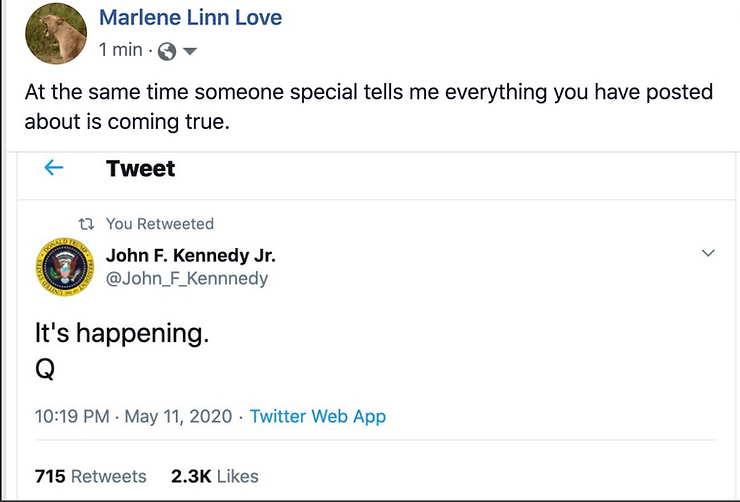Click the Tweet header title
Screen dimensions: 740x502
tap(140, 169)
